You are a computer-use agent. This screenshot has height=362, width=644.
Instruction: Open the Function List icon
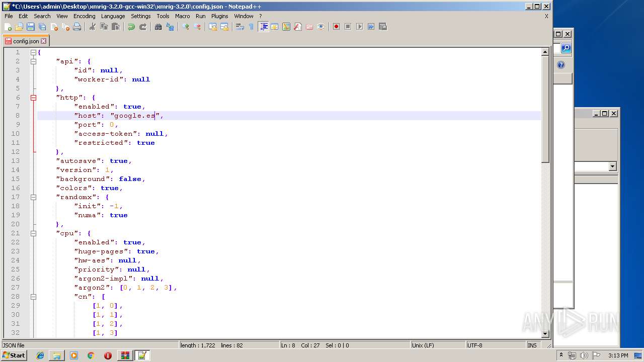tap(298, 27)
